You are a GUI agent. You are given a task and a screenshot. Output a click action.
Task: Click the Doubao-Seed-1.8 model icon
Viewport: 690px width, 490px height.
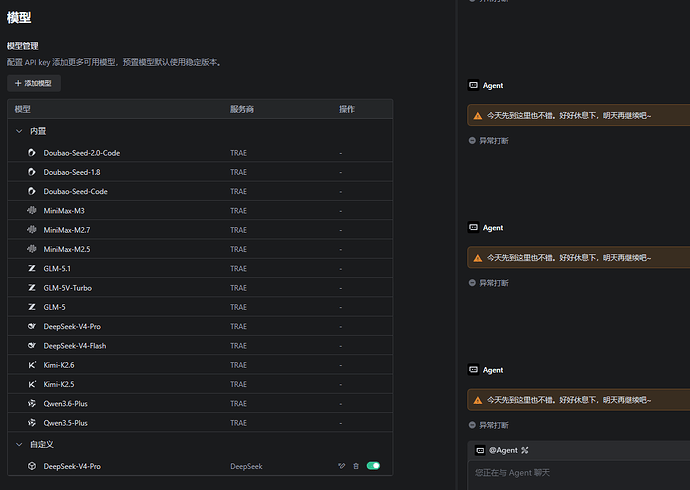pyautogui.click(x=32, y=172)
